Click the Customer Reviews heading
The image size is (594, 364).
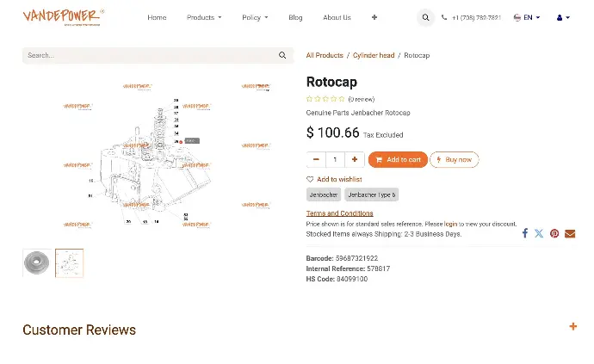coord(79,330)
